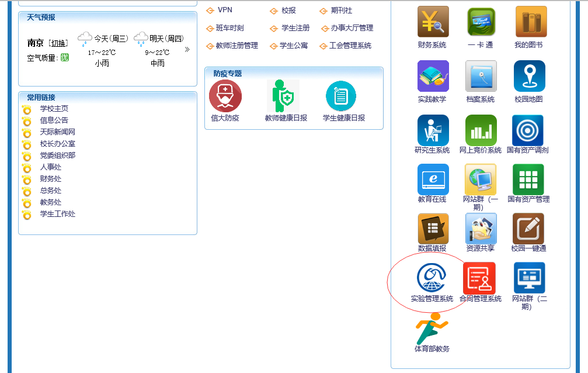Select the 信大防疫 epidemic prevention icon
Viewport: 588px width, 373px height.
pyautogui.click(x=225, y=96)
